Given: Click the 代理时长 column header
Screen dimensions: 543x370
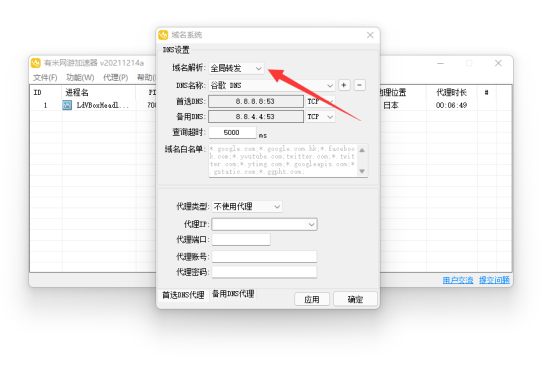Looking at the screenshot, I should point(451,92).
